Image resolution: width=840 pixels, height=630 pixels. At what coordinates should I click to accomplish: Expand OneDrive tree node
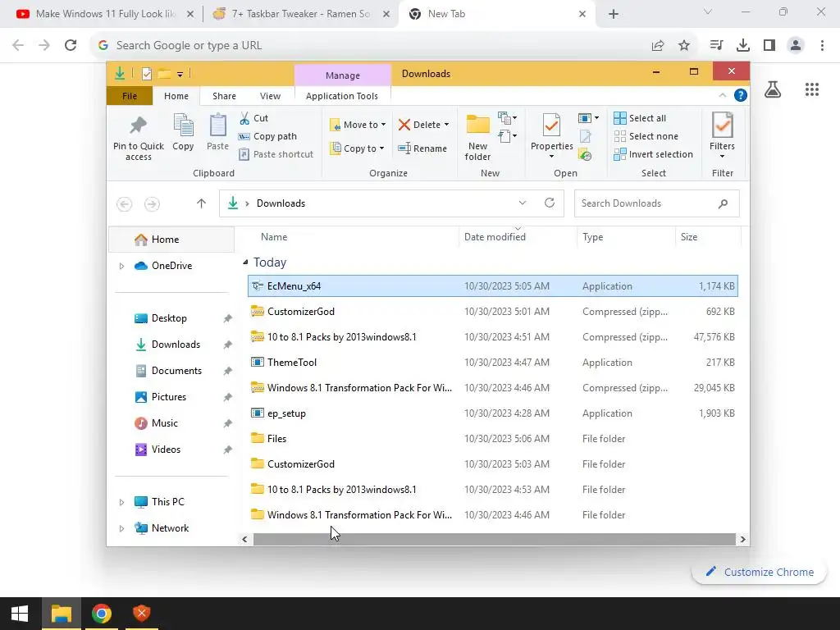[x=121, y=266]
